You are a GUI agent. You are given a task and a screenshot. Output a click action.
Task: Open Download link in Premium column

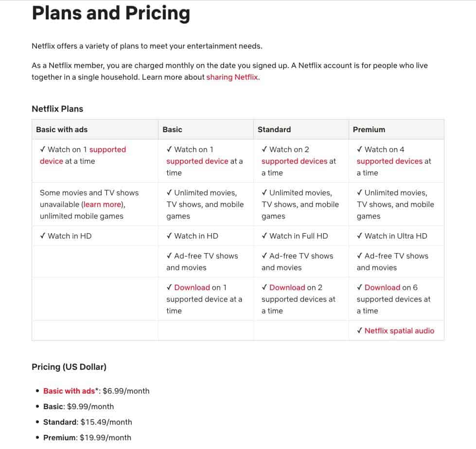tap(383, 287)
